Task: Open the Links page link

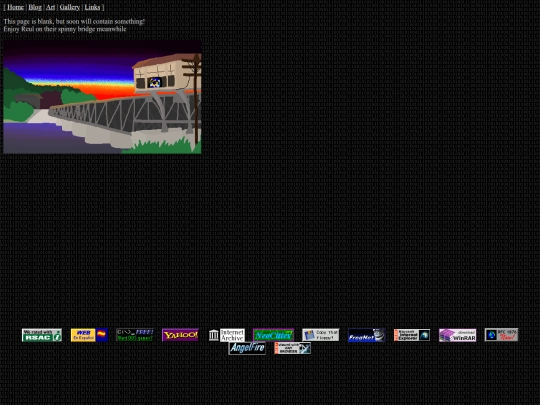Action: coord(92,7)
